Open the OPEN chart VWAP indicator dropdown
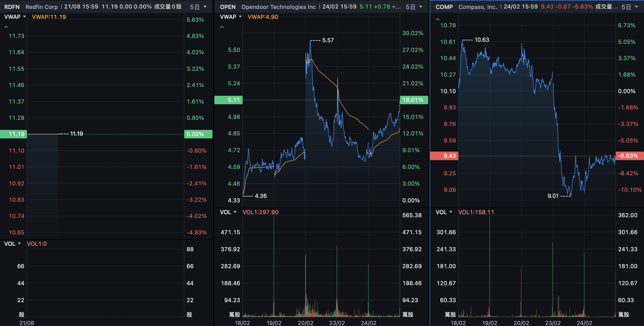644x326 pixels. tap(231, 17)
